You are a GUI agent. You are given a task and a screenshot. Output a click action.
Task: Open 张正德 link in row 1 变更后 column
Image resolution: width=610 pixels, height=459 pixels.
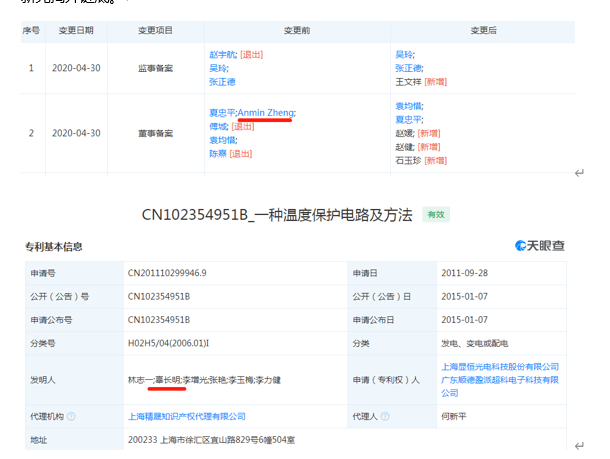[408, 68]
